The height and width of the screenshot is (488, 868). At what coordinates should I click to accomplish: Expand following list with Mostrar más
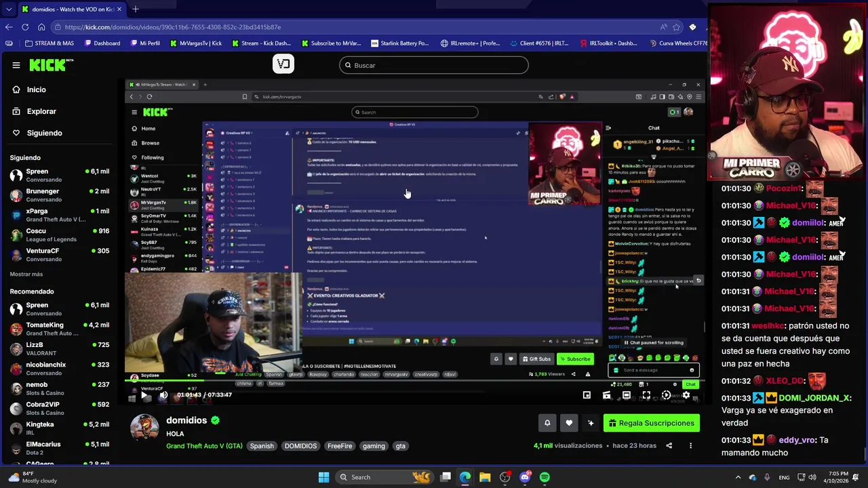26,274
